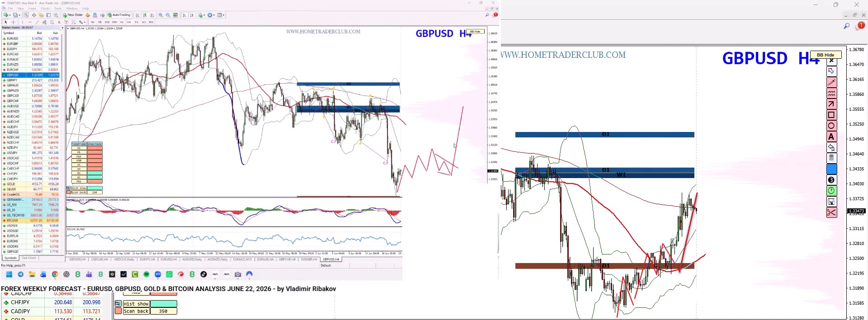Screen dimensions: 868x320
Task: Click the New Order toolbar button
Action: pos(73,15)
